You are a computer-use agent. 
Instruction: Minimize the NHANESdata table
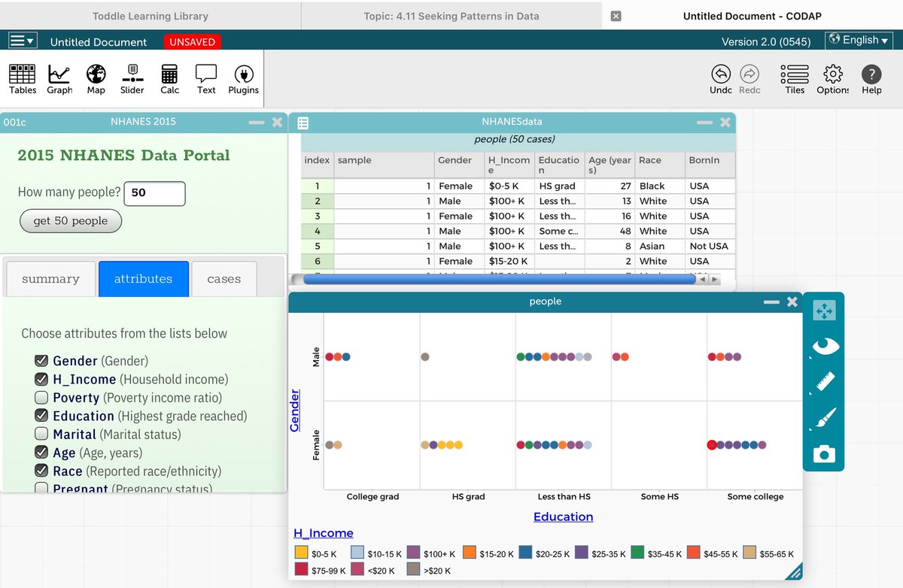[704, 122]
